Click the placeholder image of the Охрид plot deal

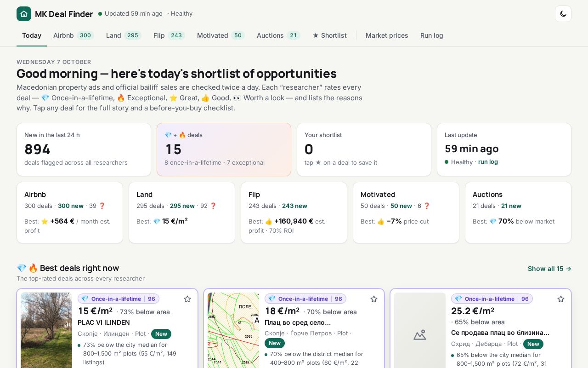[x=420, y=330]
